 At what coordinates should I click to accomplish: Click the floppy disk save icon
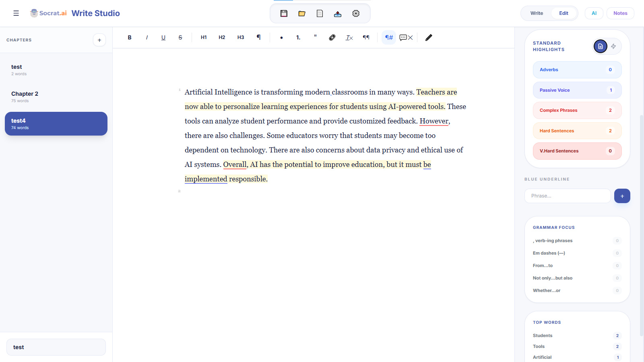[x=284, y=13]
